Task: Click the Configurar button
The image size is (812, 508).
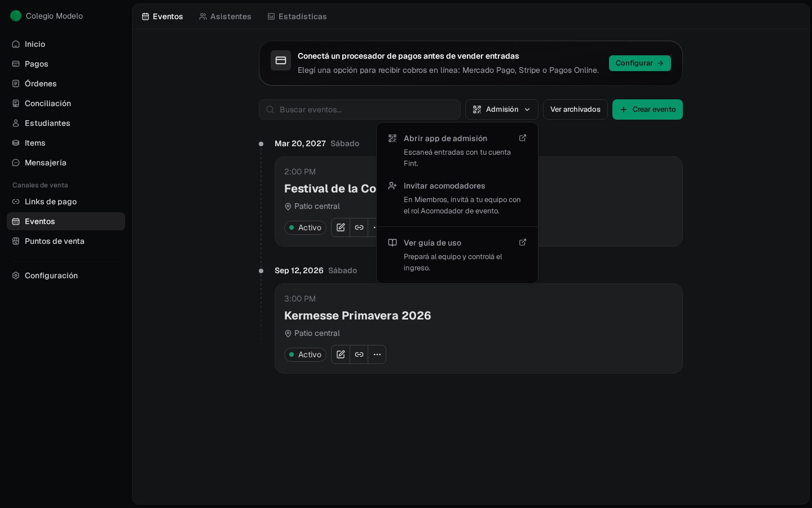Action: click(x=639, y=63)
